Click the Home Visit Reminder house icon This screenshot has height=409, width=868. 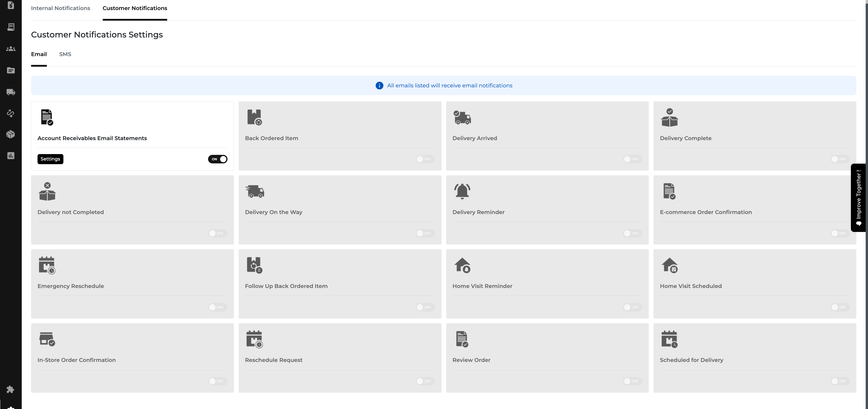click(x=462, y=265)
